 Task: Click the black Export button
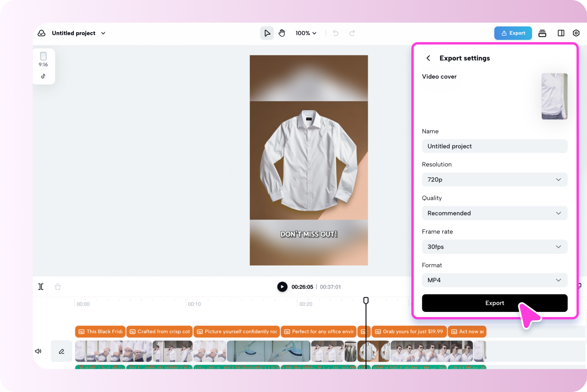(495, 303)
